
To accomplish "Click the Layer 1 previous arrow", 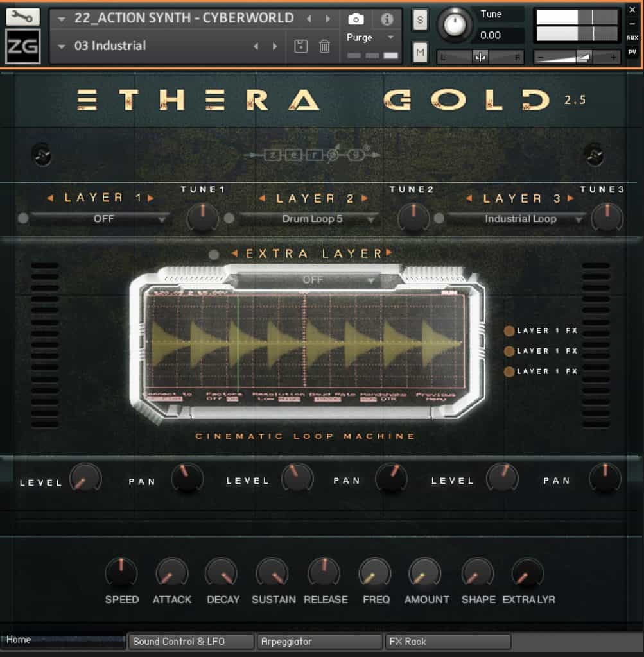I will (50, 198).
